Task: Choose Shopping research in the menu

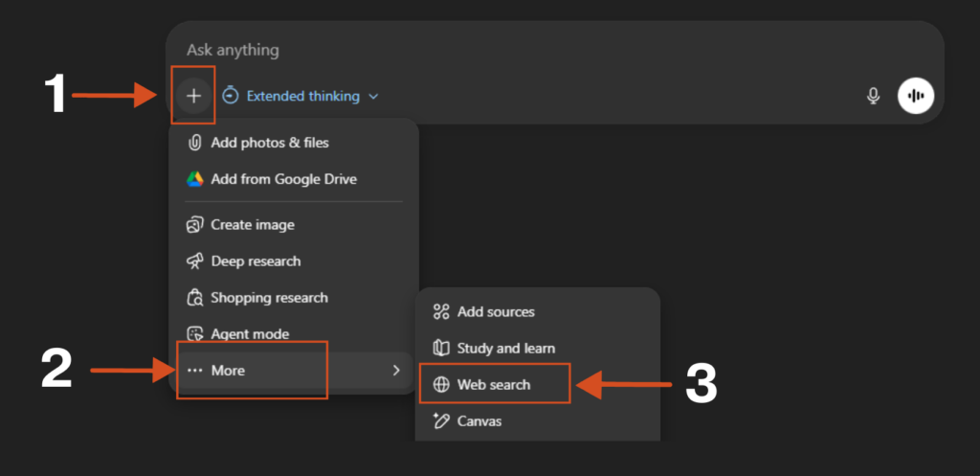Action: (x=269, y=298)
